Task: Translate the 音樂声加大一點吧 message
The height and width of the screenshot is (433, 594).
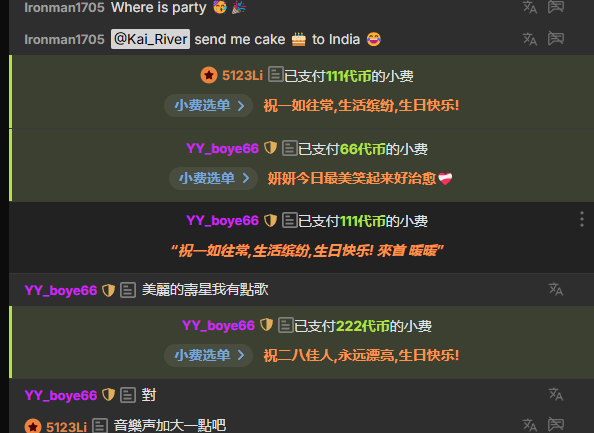Action: coord(530,425)
